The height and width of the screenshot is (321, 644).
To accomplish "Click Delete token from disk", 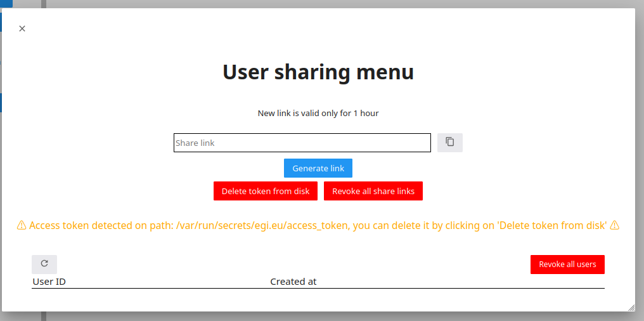I will point(266,191).
